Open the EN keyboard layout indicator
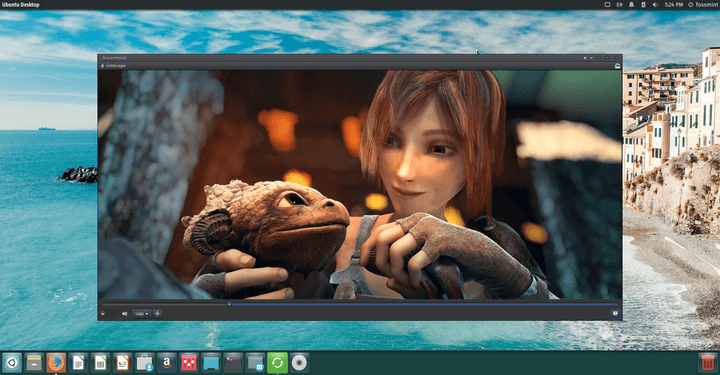This screenshot has width=720, height=375. pyautogui.click(x=619, y=5)
